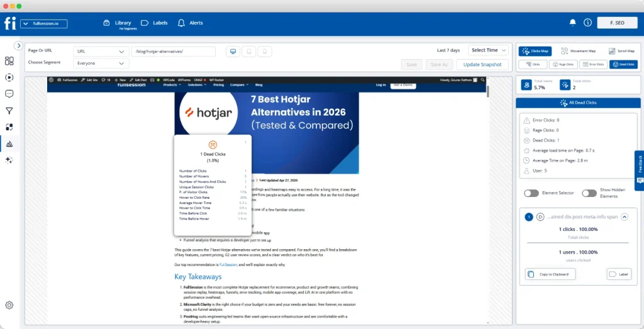Click the Total views user icon
The image size is (644, 329).
click(526, 85)
